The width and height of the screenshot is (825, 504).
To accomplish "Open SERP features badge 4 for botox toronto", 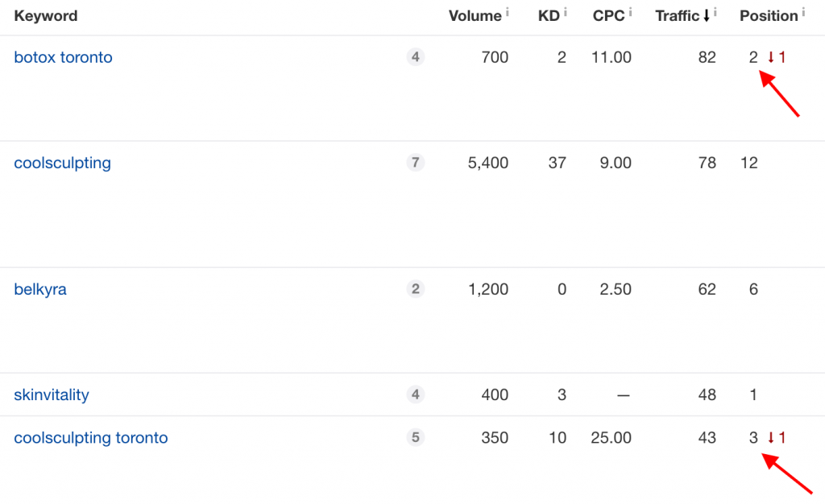I will click(416, 56).
